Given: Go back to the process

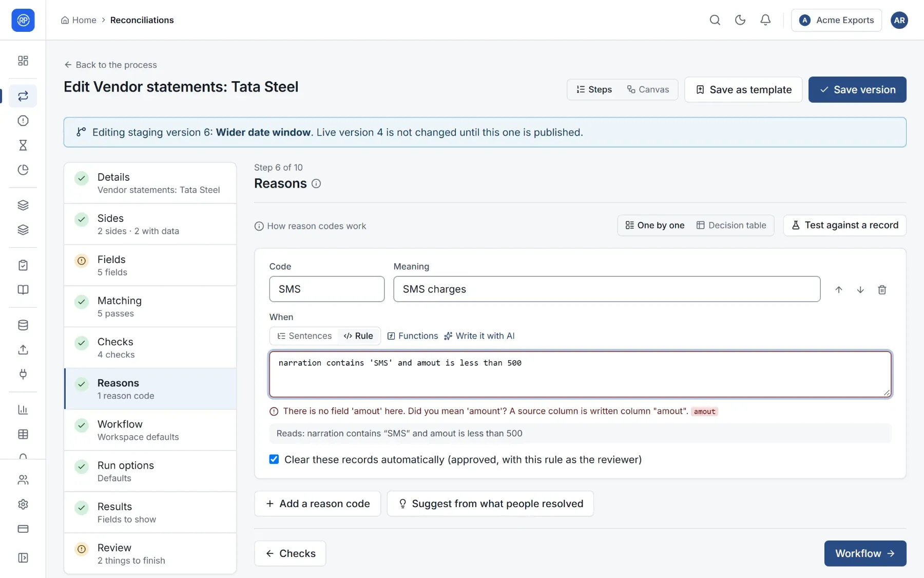Looking at the screenshot, I should click(x=110, y=65).
